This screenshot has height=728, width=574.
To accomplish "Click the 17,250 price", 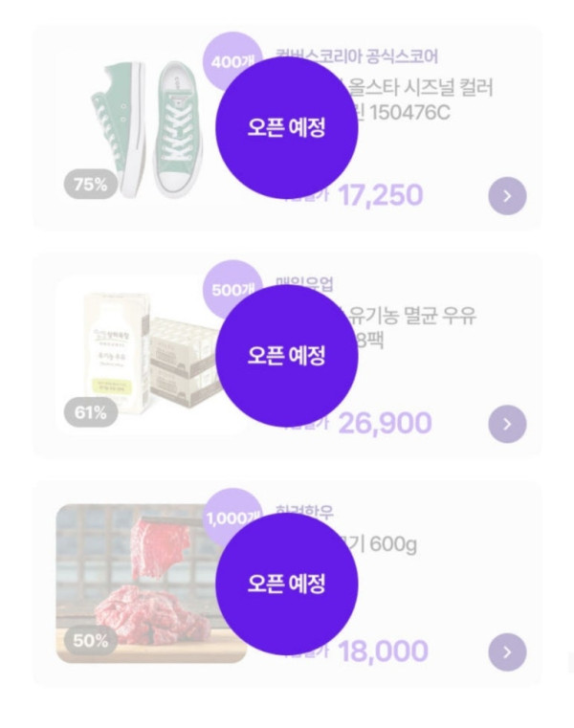I will click(x=380, y=196).
